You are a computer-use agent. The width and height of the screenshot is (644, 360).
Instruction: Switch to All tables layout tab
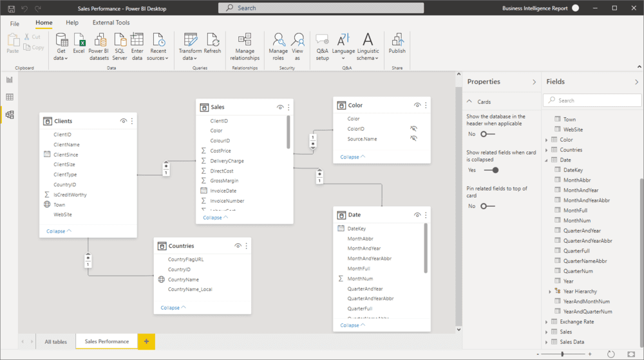click(56, 341)
